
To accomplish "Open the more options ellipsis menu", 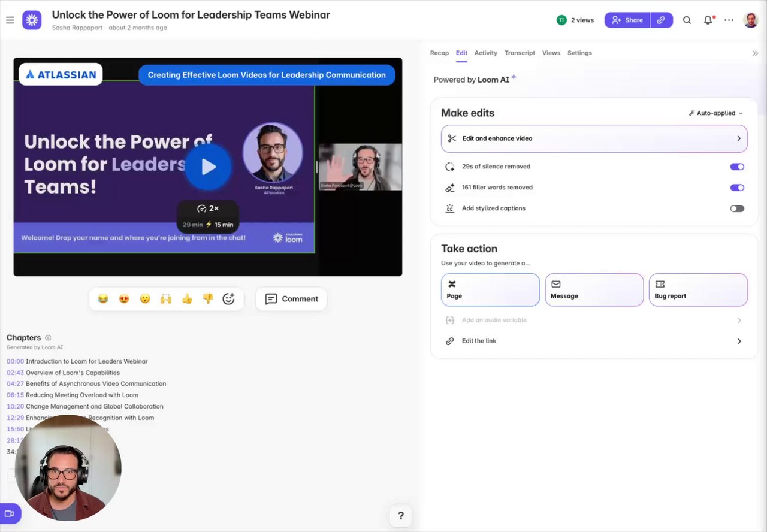I will coord(729,20).
